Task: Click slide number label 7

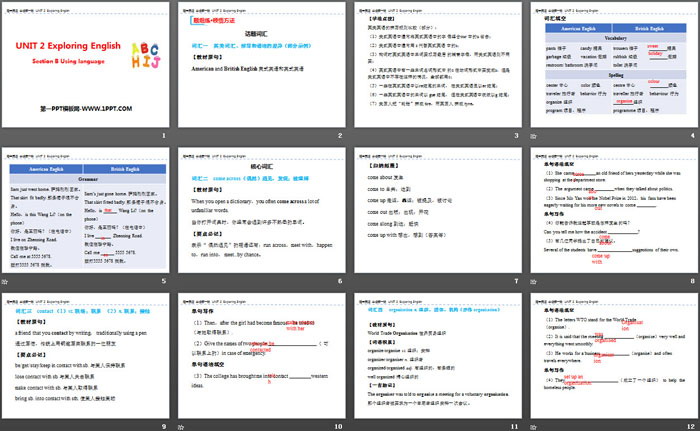Action: (x=517, y=281)
